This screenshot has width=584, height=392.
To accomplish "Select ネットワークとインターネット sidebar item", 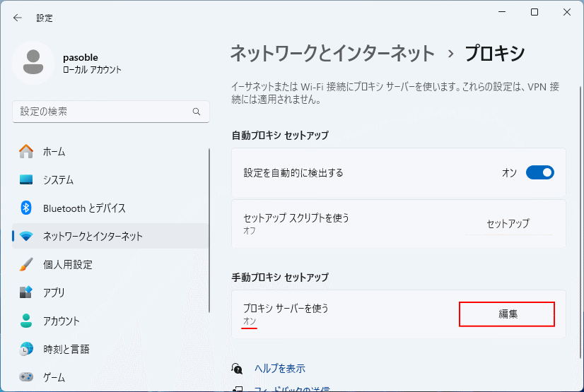I will [x=110, y=236].
